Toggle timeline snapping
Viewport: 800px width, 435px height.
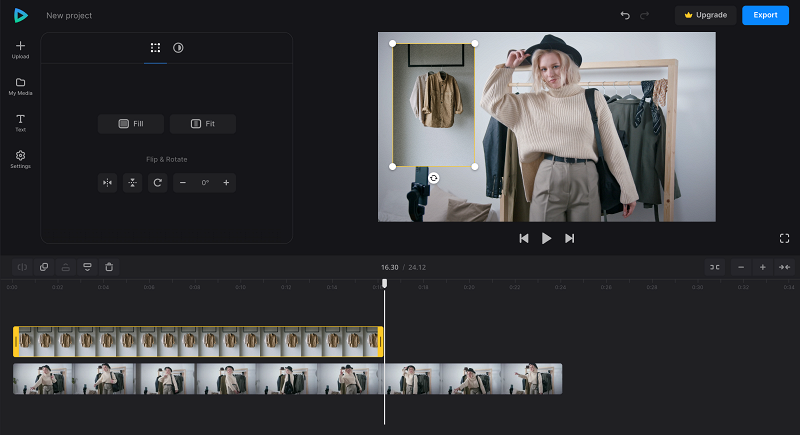715,267
